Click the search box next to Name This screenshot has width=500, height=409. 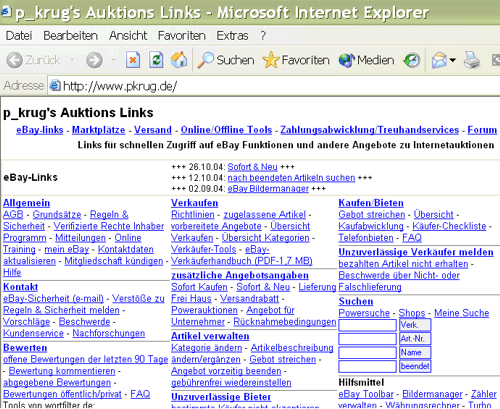click(x=367, y=353)
